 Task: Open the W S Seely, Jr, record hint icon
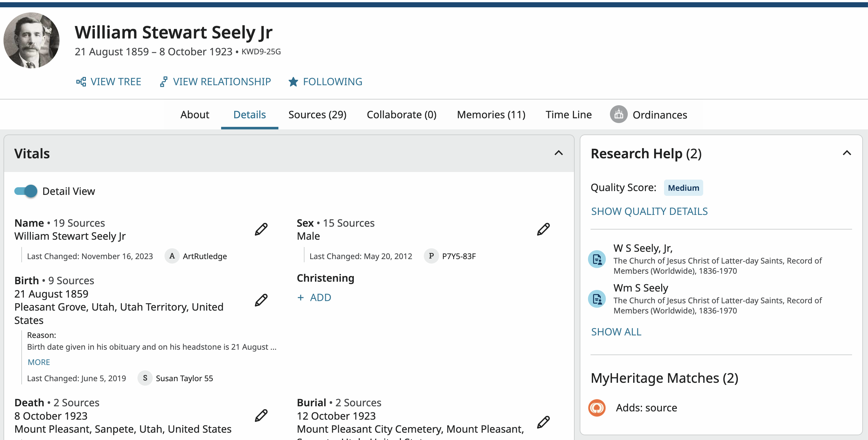[597, 259]
